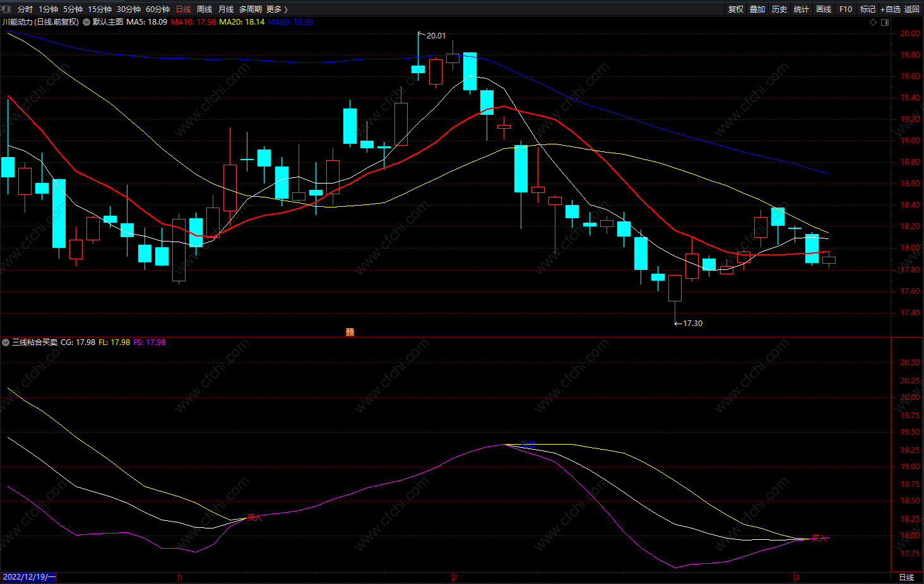Click the 17.30 low price label

click(692, 324)
